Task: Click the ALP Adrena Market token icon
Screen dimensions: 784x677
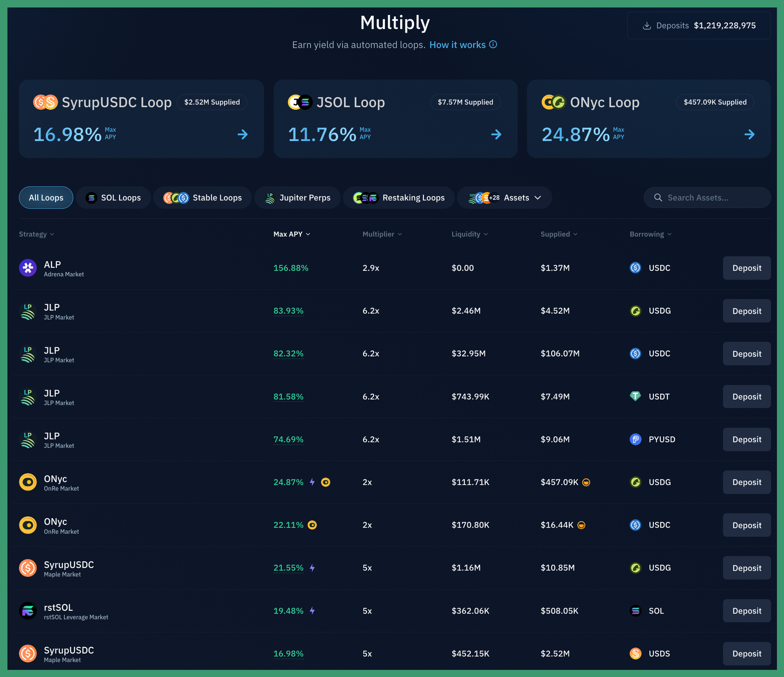Action: tap(28, 268)
